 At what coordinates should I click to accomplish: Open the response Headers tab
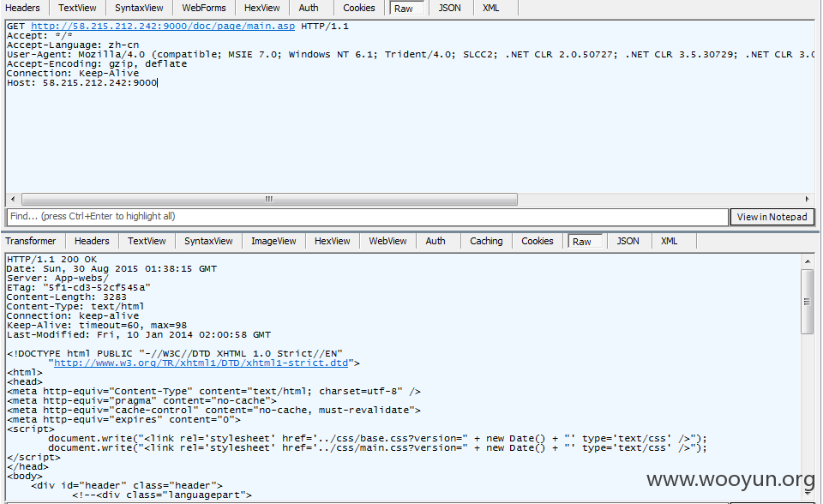[x=92, y=241]
